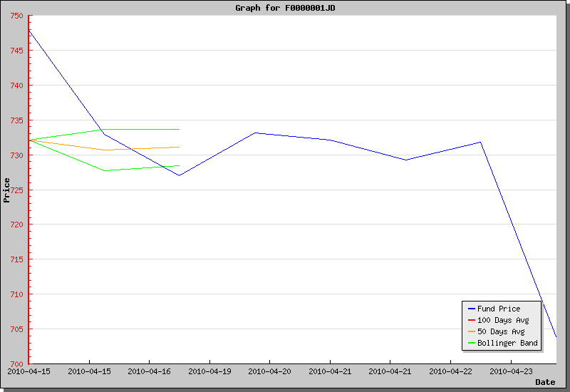Select the 'Bollinger Band' legend label
Viewport: 570px width, 392px height.
click(507, 343)
